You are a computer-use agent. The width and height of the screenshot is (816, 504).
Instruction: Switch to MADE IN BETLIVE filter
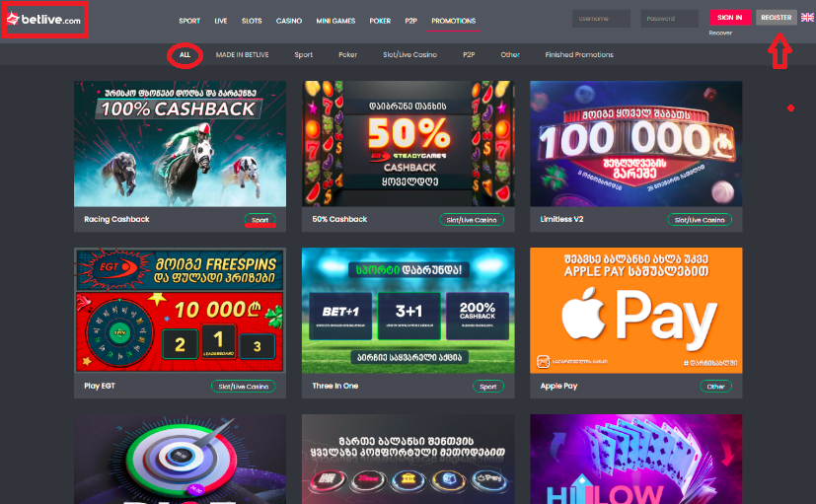[242, 54]
